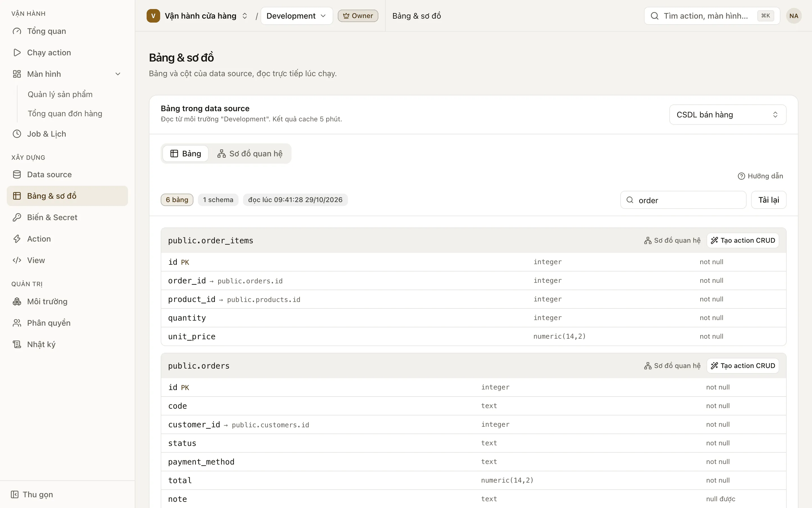The height and width of the screenshot is (508, 812).
Task: Switch to the Bảng tab
Action: coord(186,154)
